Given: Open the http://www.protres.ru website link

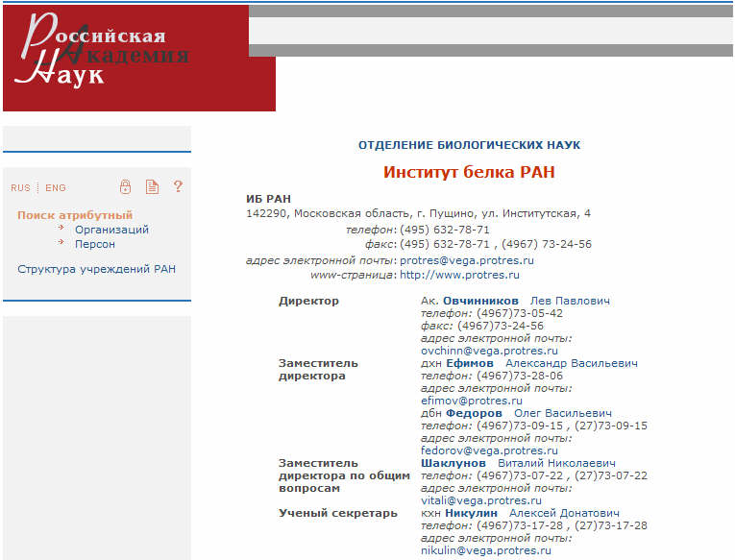Looking at the screenshot, I should (x=459, y=275).
